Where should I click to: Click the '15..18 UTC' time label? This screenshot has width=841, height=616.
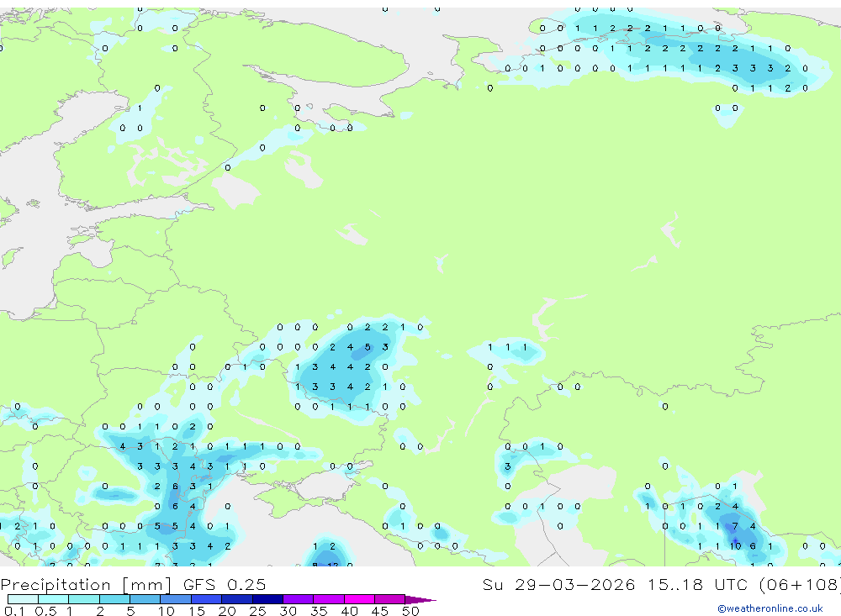click(x=700, y=584)
